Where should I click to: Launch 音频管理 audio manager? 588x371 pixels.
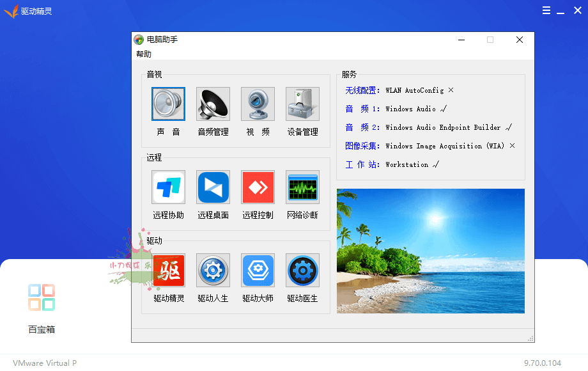213,104
